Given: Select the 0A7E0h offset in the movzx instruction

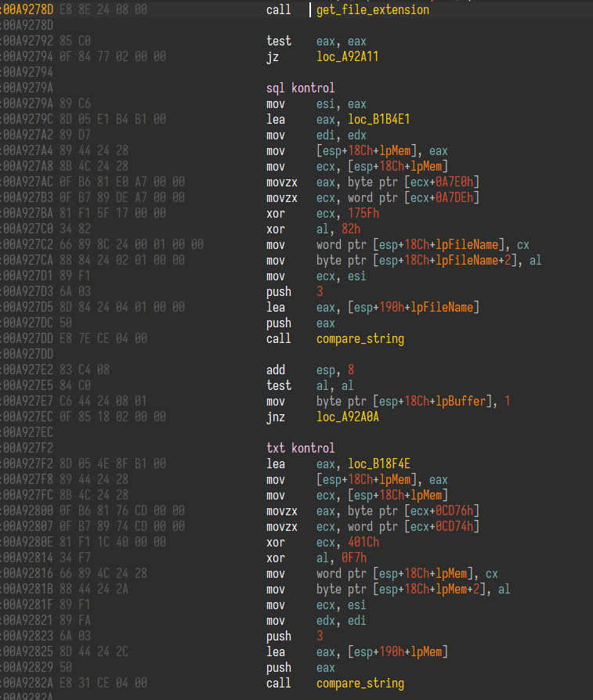Looking at the screenshot, I should (x=455, y=182).
